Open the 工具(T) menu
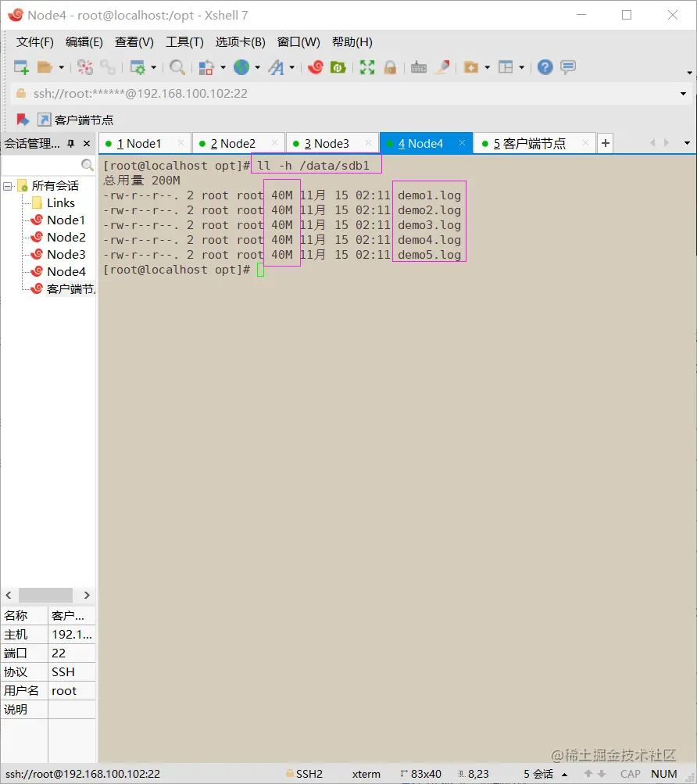This screenshot has width=697, height=784. [184, 42]
